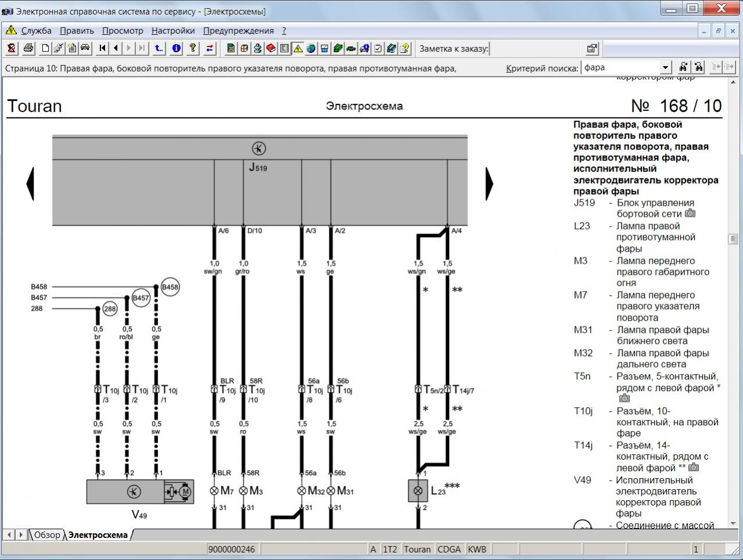Open the Править menu
This screenshot has width=743, height=560.
pos(77,31)
